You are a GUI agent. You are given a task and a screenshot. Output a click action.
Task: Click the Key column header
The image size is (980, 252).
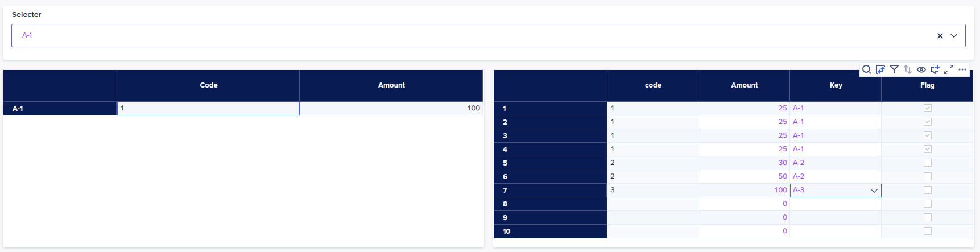coord(836,85)
